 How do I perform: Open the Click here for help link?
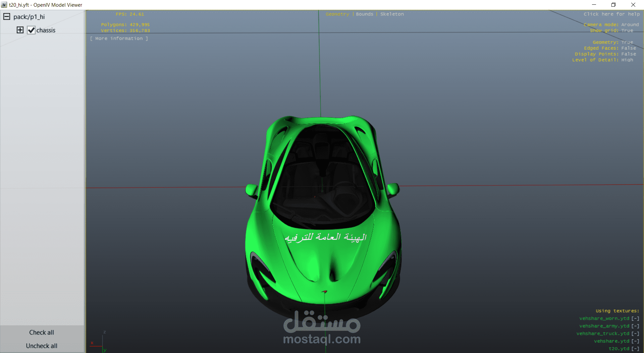tap(612, 14)
